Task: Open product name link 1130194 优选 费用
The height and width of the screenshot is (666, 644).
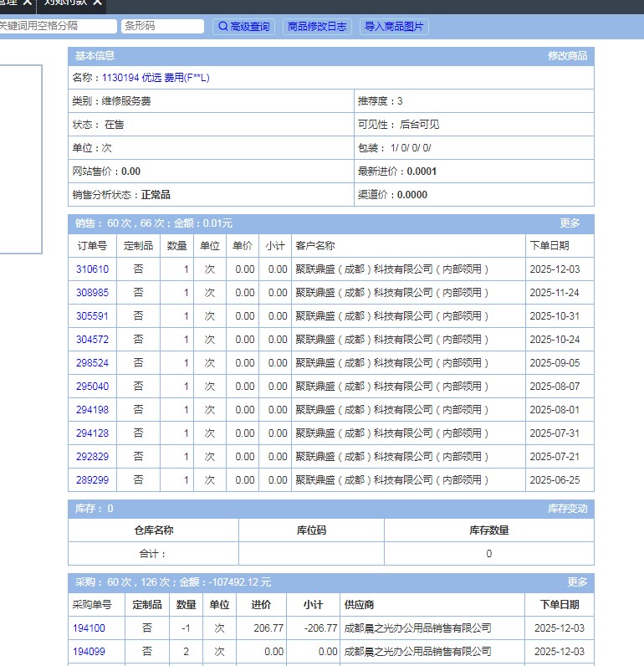Action: click(x=156, y=78)
